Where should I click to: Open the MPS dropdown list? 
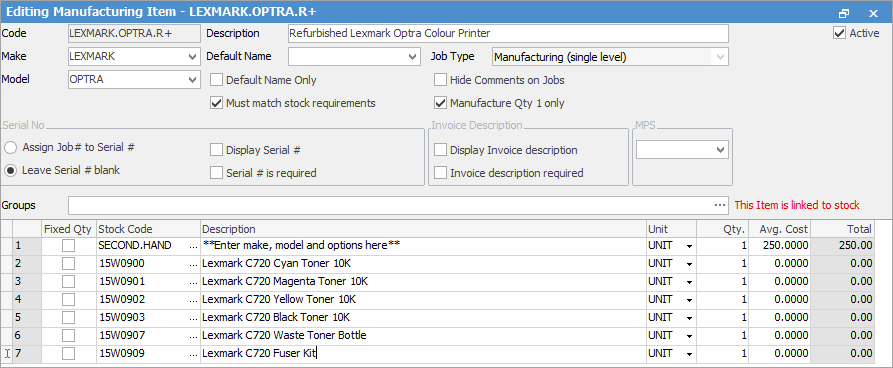coord(720,150)
